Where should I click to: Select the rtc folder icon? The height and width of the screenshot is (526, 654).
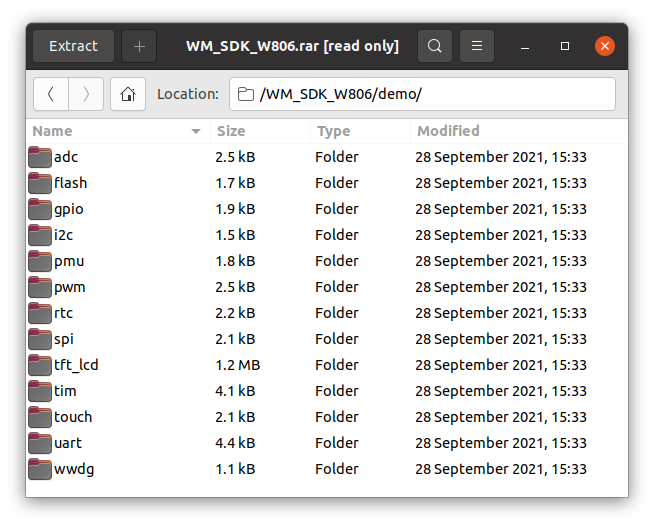(x=40, y=313)
